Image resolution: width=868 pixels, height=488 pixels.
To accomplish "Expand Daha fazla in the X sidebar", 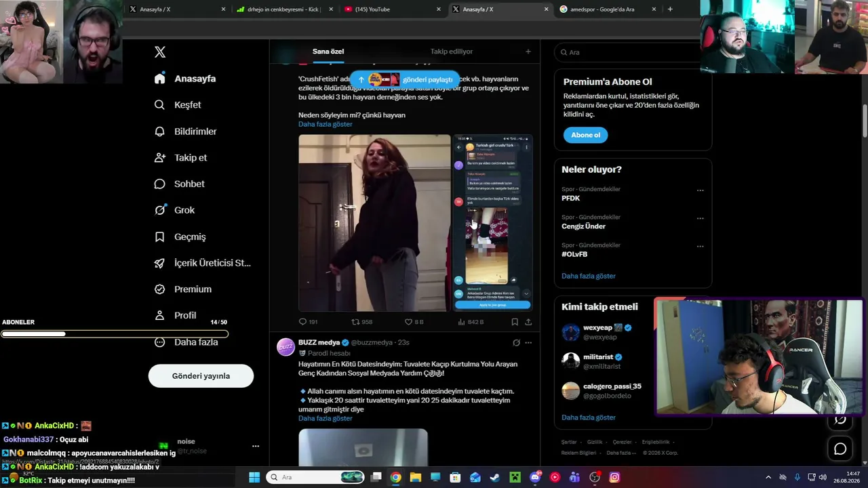I will (186, 342).
